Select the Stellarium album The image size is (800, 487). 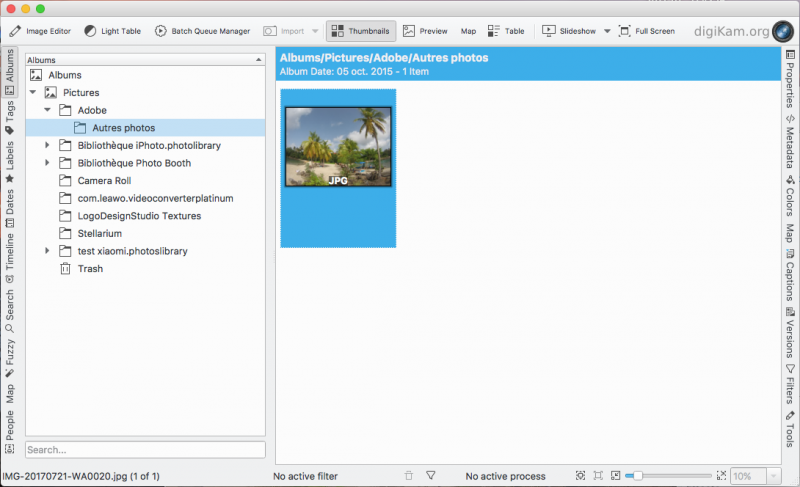[99, 233]
